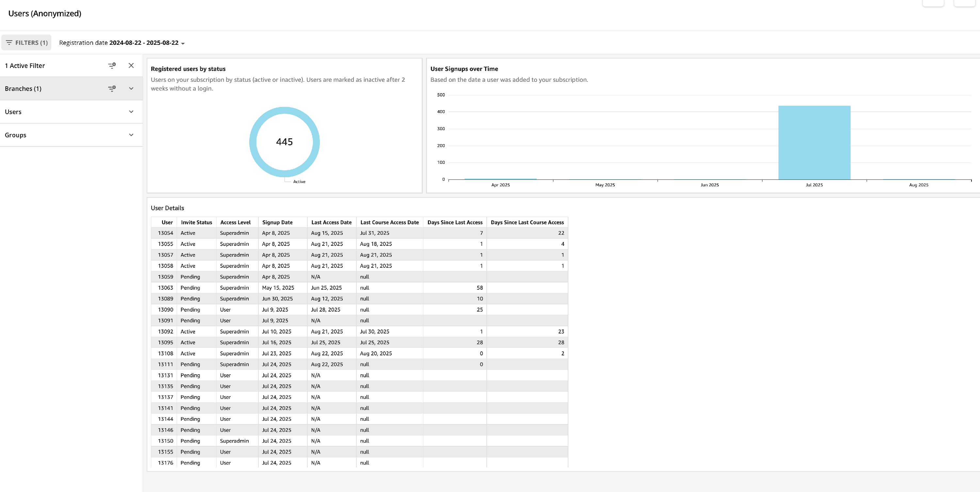Expand the Branches (1) filter section
This screenshot has height=492, width=980.
131,88
